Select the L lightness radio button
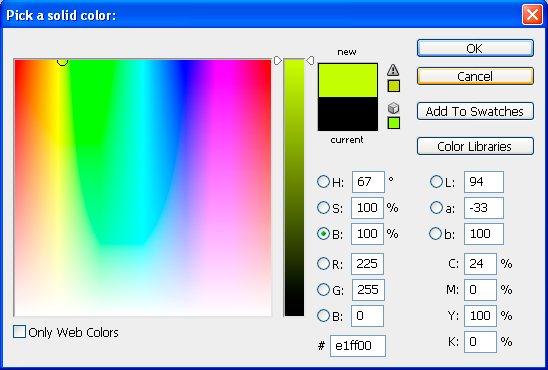This screenshot has width=548, height=370. coord(436,182)
